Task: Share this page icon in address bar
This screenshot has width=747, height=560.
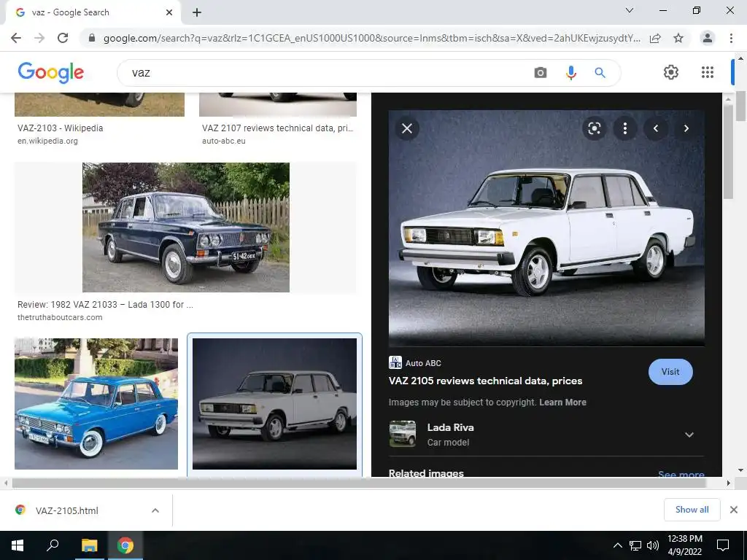Action: coord(655,38)
